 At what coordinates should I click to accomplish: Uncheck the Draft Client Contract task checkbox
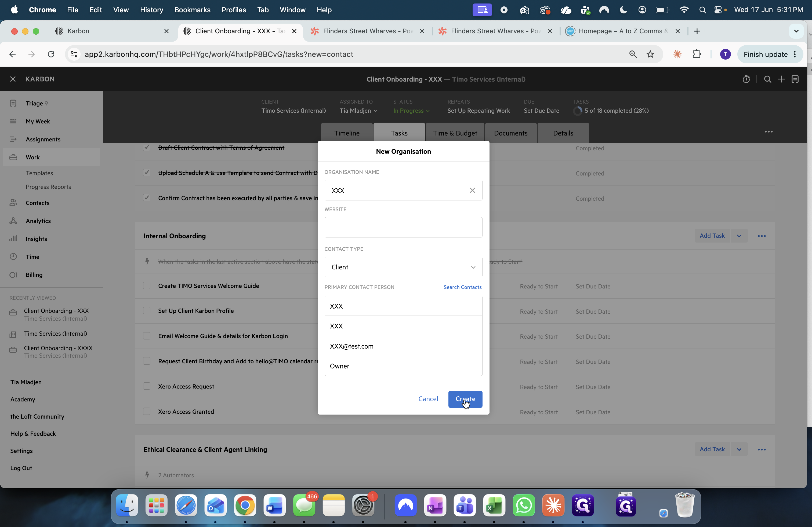point(147,148)
